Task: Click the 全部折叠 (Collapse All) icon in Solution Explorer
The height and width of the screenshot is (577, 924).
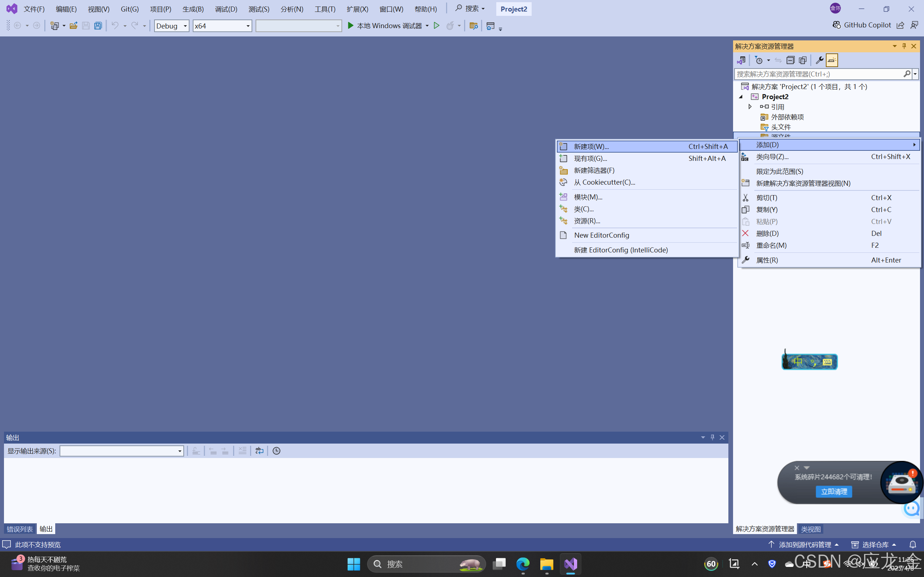Action: point(790,60)
